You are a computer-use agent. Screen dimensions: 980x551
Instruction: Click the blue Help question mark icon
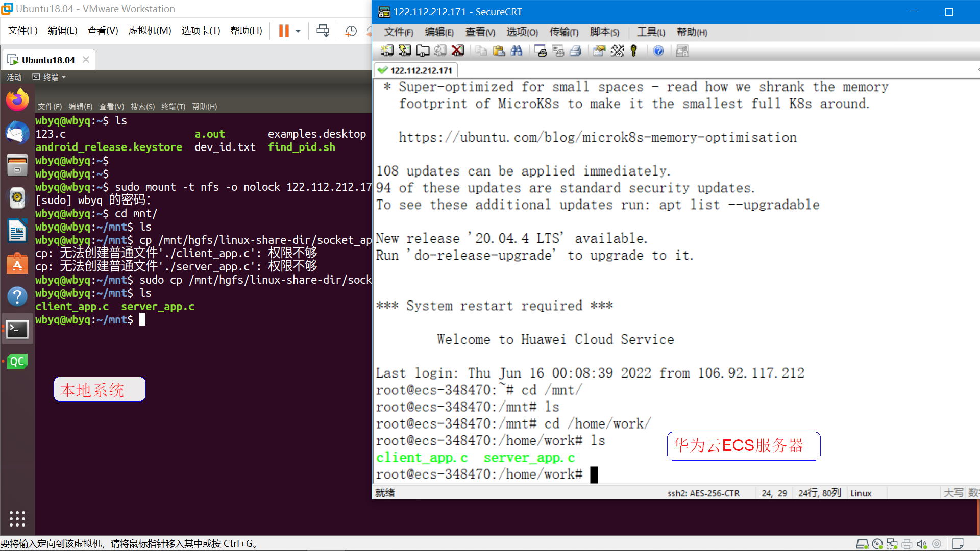[658, 51]
